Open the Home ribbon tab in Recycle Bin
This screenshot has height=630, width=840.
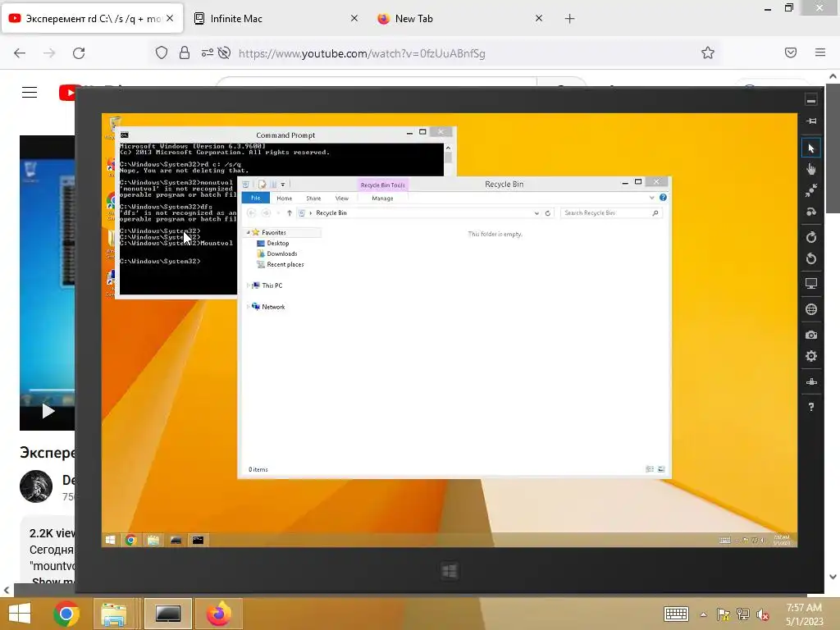pos(285,199)
